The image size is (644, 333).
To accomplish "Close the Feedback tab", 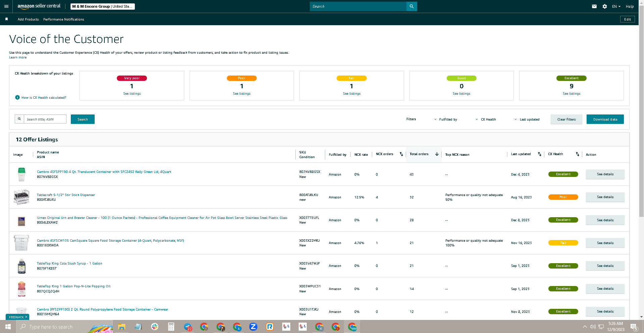I will 26,317.
